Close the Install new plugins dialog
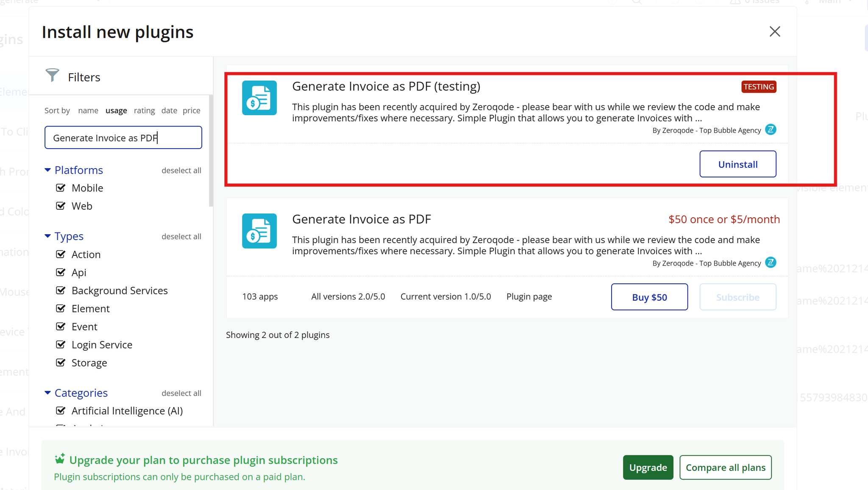868x490 pixels. pyautogui.click(x=775, y=31)
